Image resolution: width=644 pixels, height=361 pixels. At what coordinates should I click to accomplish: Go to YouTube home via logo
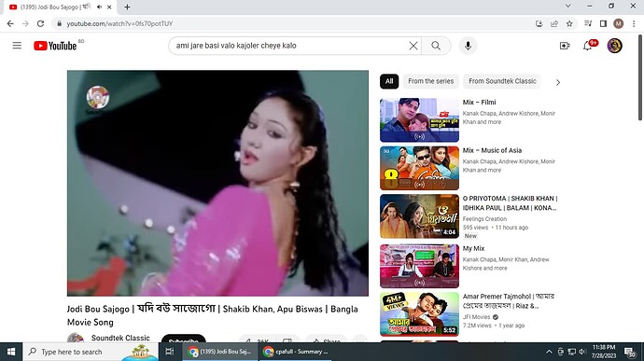[55, 46]
